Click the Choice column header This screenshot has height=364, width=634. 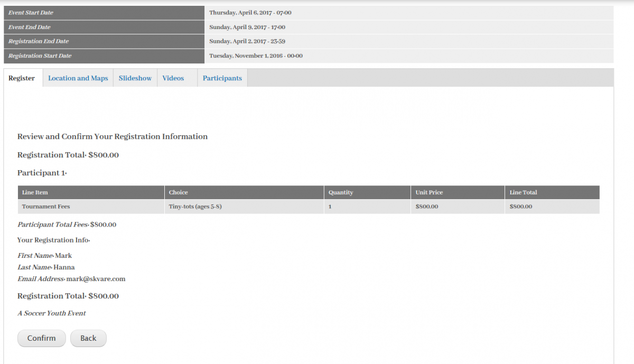coord(178,192)
